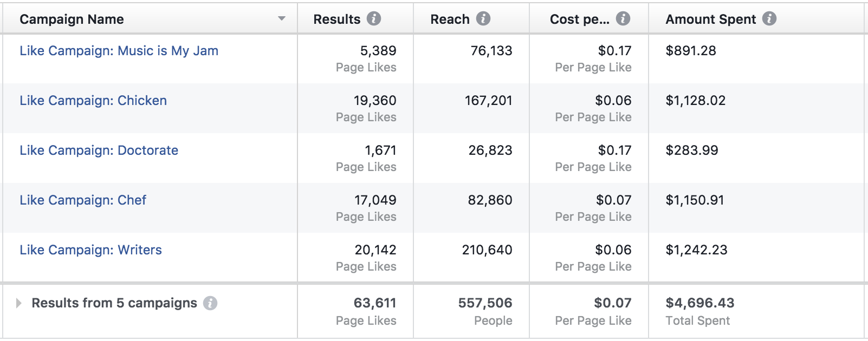The height and width of the screenshot is (341, 868).
Task: Click the 20,142 results cell for Writers
Action: pyautogui.click(x=375, y=250)
